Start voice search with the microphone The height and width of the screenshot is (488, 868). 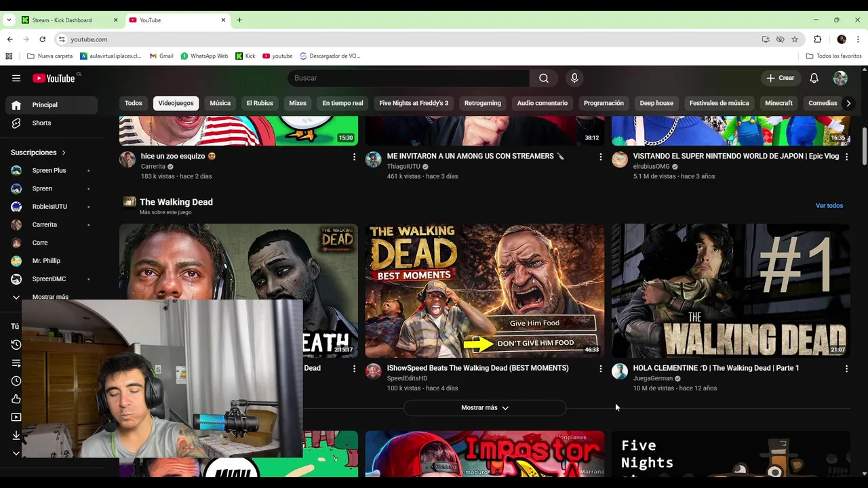click(x=574, y=78)
